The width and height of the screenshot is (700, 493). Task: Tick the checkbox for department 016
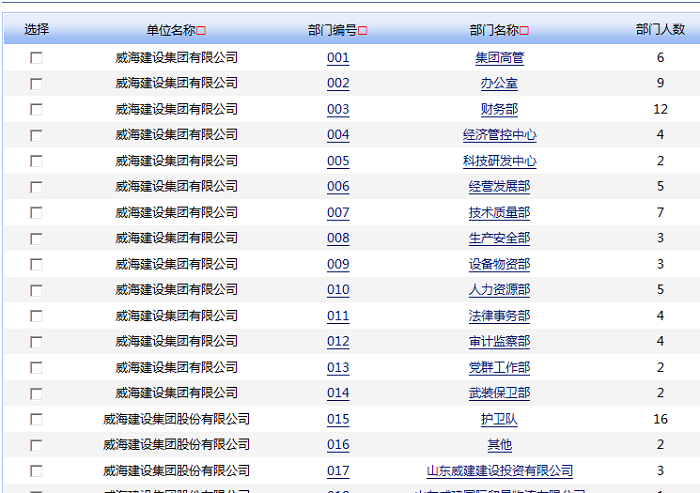pos(36,446)
